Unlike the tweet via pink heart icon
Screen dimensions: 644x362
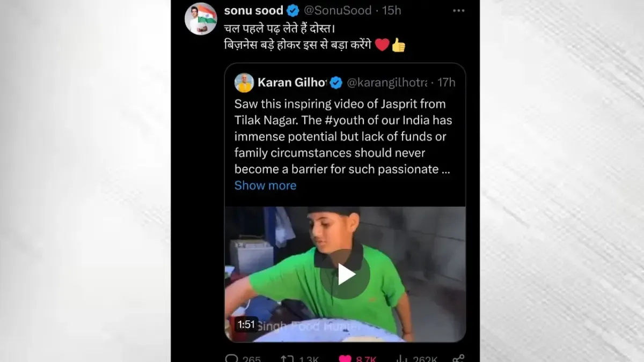[345, 358]
